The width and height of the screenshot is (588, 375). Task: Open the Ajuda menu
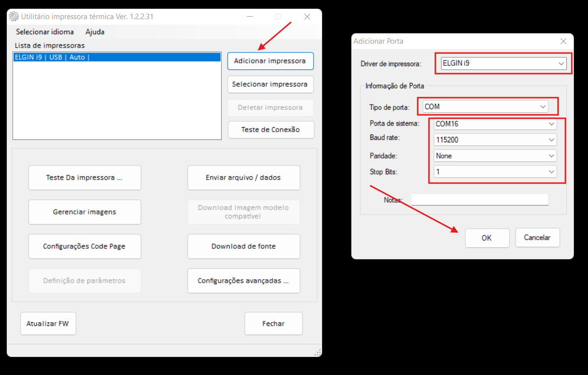(95, 32)
